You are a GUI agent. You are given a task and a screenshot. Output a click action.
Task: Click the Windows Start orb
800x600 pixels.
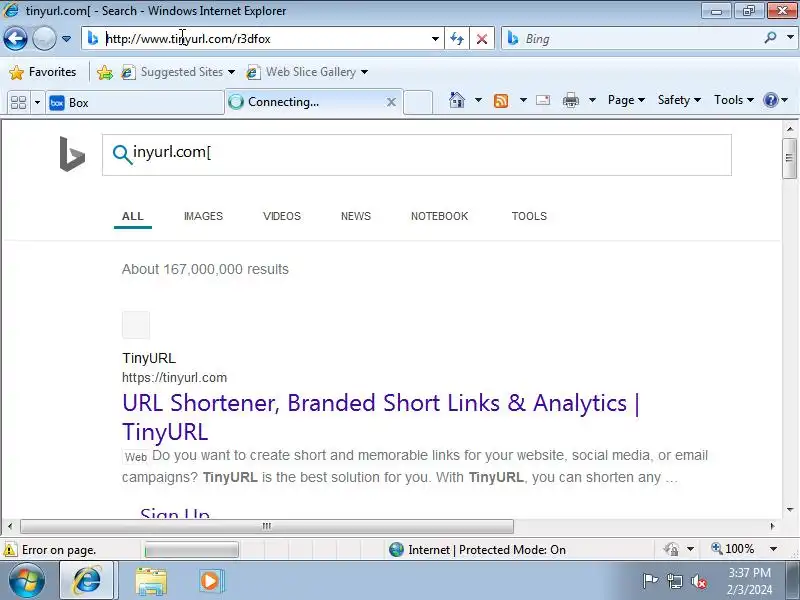tap(26, 581)
